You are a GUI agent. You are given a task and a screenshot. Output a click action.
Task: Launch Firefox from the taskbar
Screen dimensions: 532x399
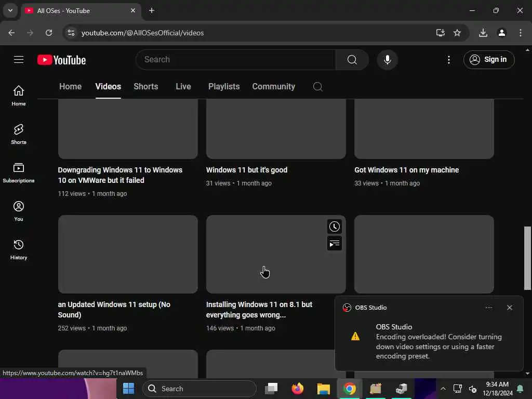298,389
